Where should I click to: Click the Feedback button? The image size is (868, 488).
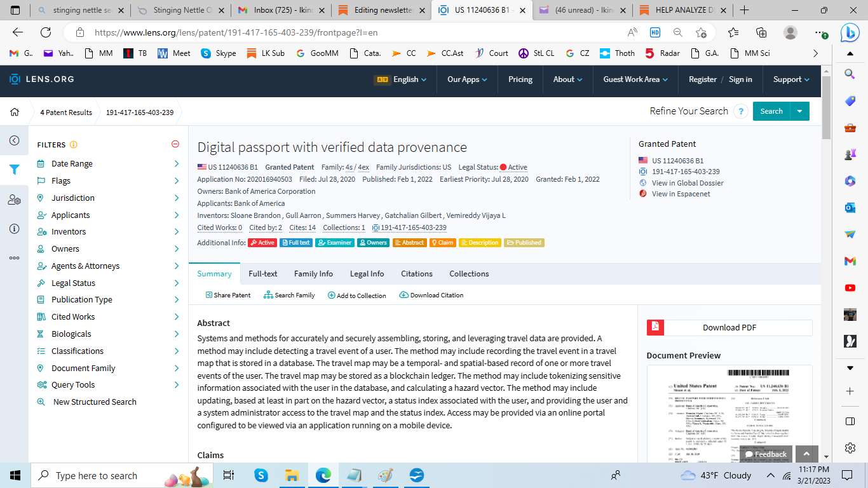point(766,454)
